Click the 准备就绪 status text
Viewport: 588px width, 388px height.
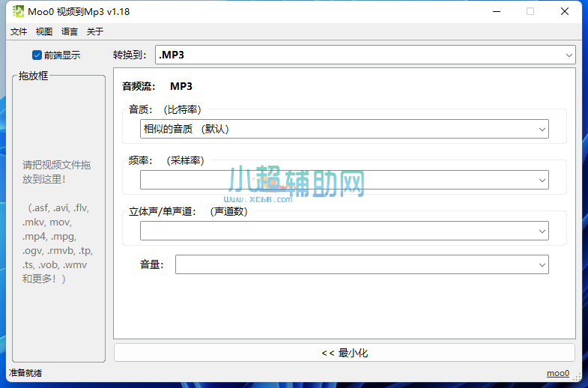tap(25, 373)
